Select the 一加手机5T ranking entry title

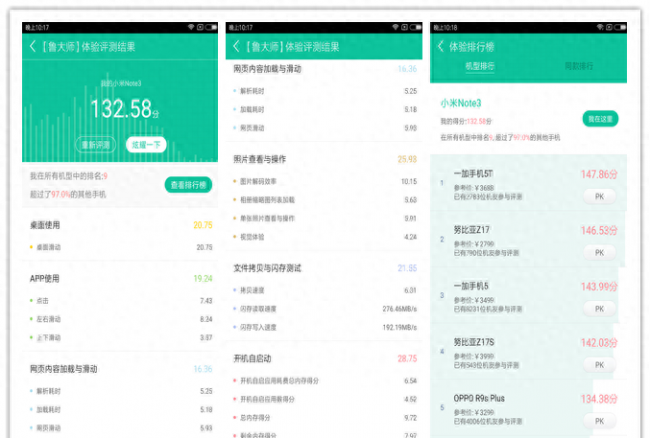473,174
